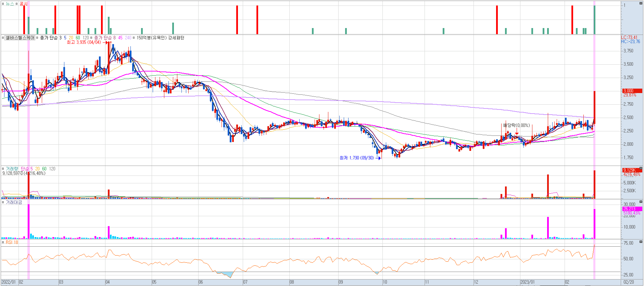Click the 2023/01 date on time axis
This screenshot has height=286, width=644.
tap(528, 282)
